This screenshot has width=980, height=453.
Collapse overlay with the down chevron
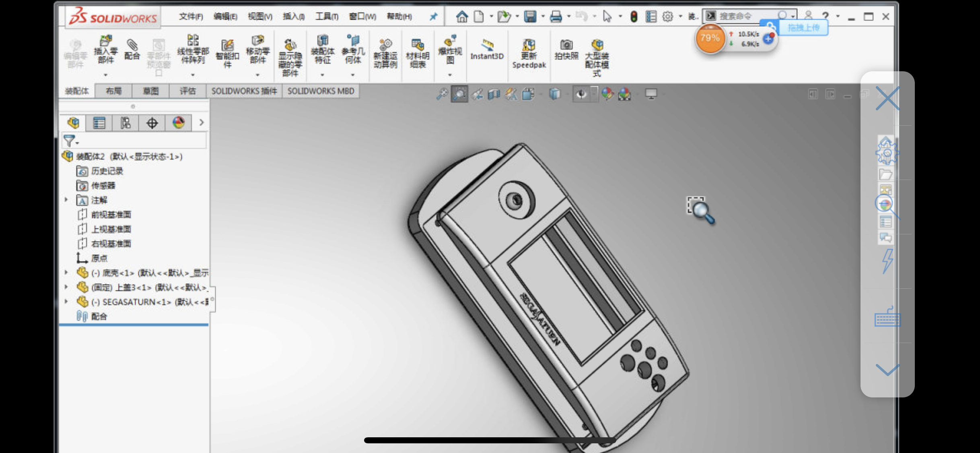[x=887, y=369]
